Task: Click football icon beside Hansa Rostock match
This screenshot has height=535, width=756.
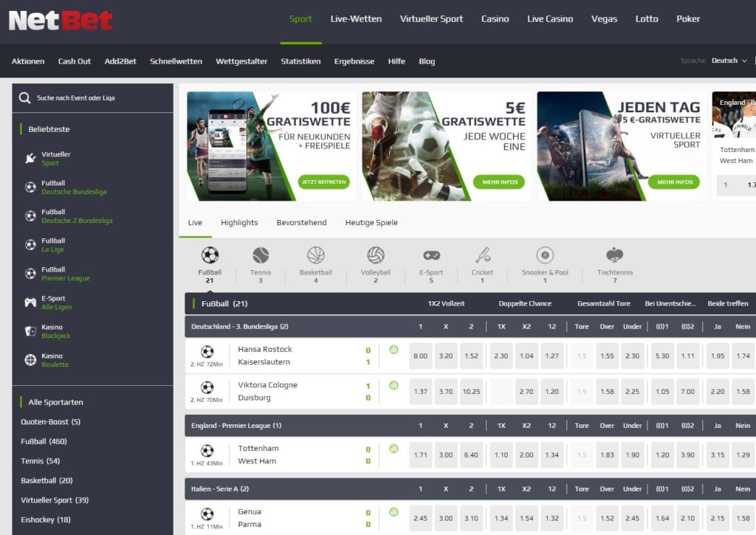Action: tap(207, 351)
